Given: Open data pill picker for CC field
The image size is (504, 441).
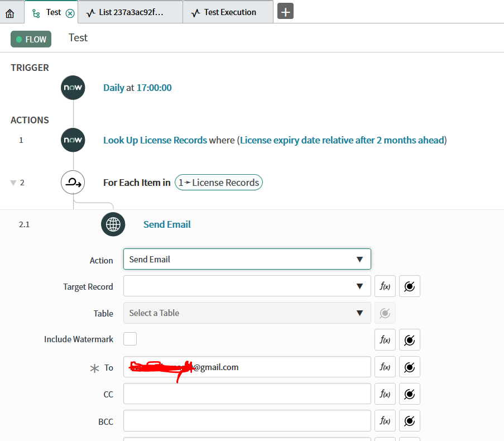Looking at the screenshot, I should pyautogui.click(x=410, y=394).
